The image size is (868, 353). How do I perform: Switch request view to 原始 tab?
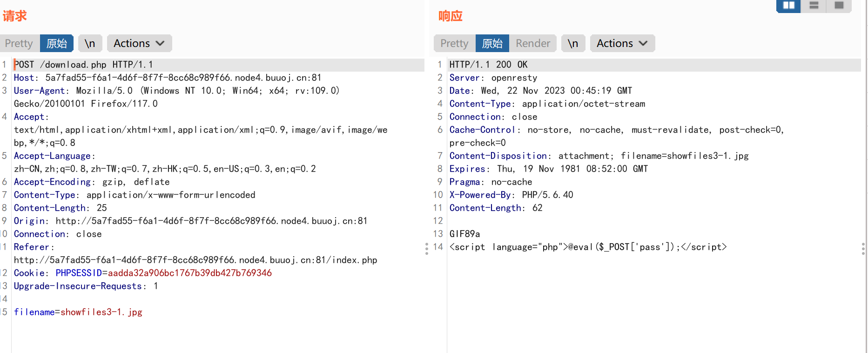57,43
